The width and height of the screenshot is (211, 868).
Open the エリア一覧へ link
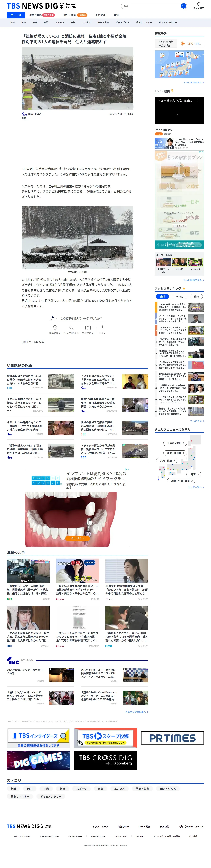(x=196, y=487)
